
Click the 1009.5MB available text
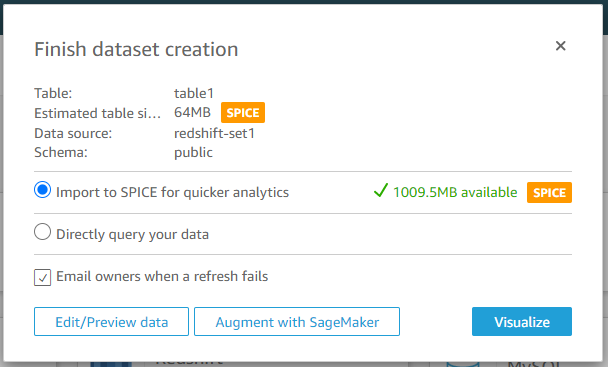pyautogui.click(x=455, y=192)
